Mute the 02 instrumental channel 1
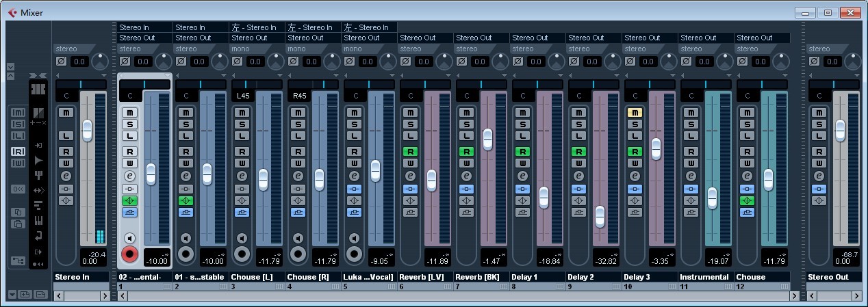 pyautogui.click(x=129, y=112)
